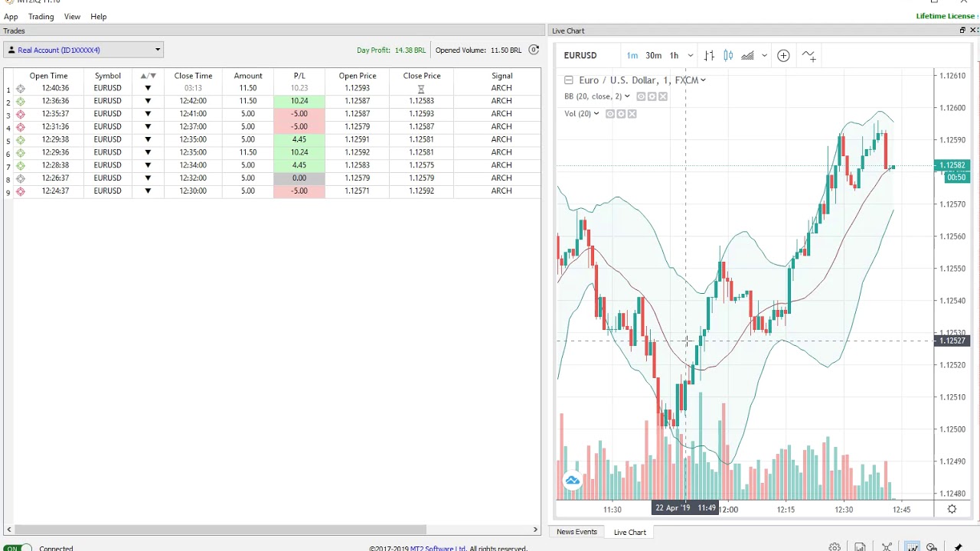Click the 0.00 P/L cell
980x551 pixels.
click(299, 178)
